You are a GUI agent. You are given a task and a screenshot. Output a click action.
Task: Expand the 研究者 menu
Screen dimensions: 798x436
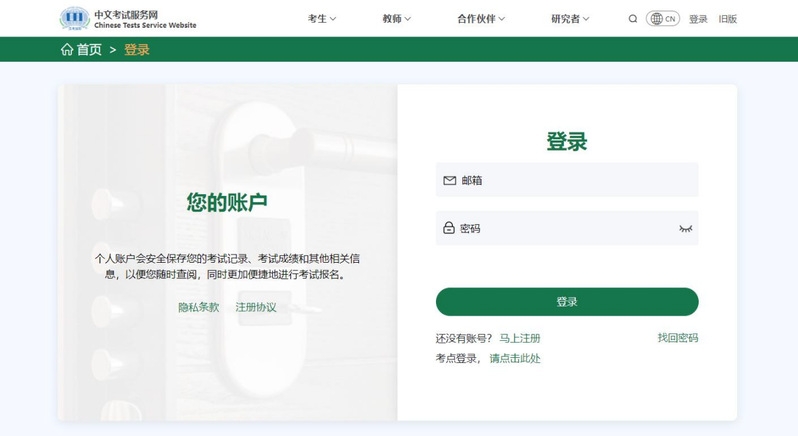[570, 19]
